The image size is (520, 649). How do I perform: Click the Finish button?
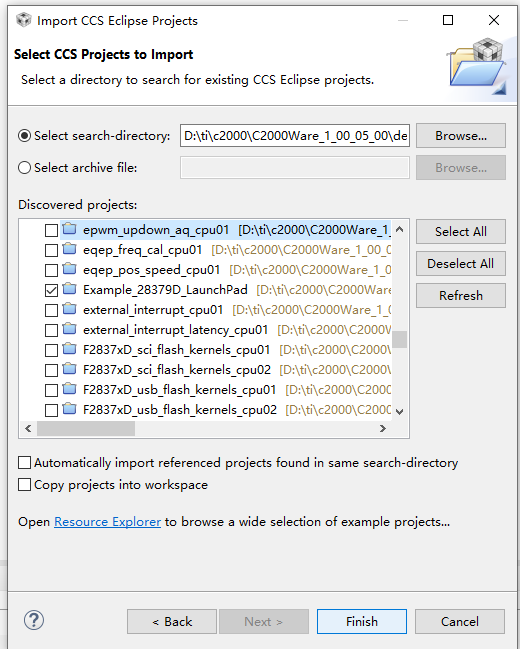pyautogui.click(x=362, y=621)
